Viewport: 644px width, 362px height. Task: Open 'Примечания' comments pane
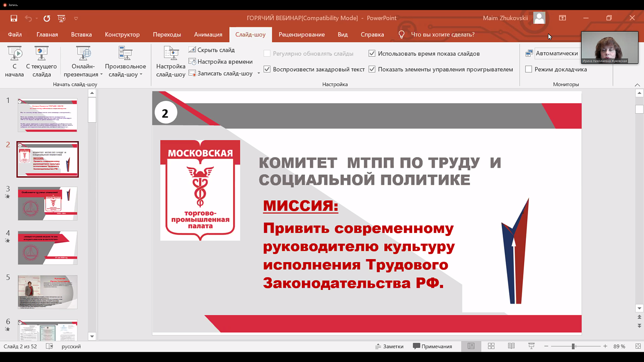pos(433,347)
